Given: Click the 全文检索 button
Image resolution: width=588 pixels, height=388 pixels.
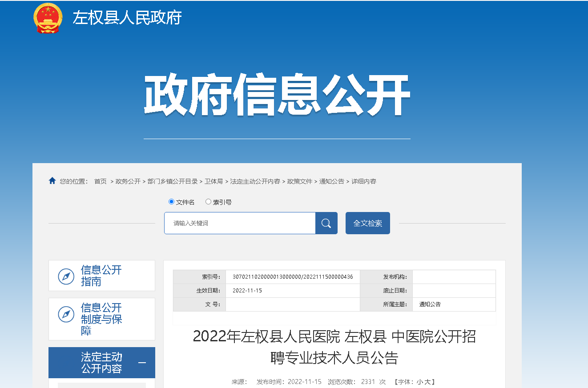Looking at the screenshot, I should coord(368,223).
